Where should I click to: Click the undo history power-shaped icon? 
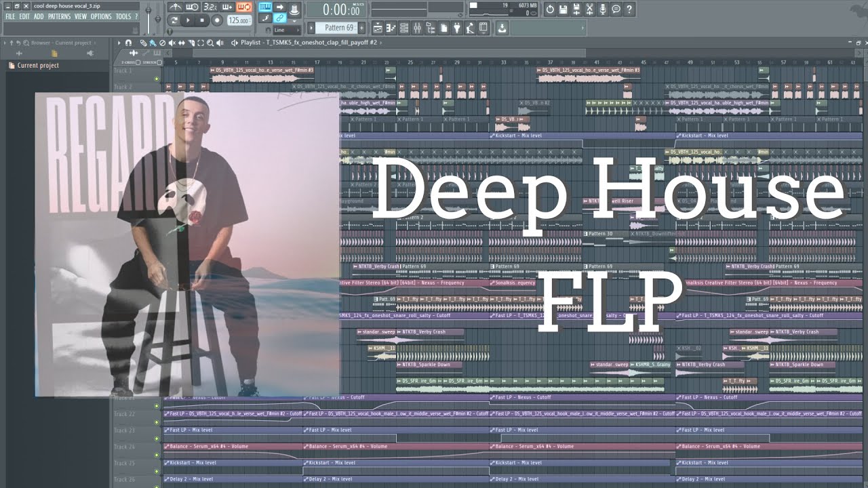550,9
